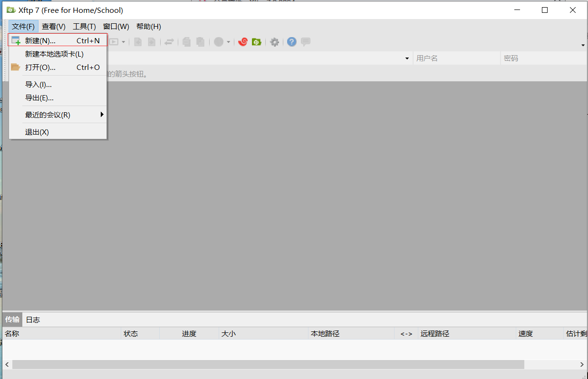
Task: Open the globe icon dropdown arrow
Action: pos(229,42)
